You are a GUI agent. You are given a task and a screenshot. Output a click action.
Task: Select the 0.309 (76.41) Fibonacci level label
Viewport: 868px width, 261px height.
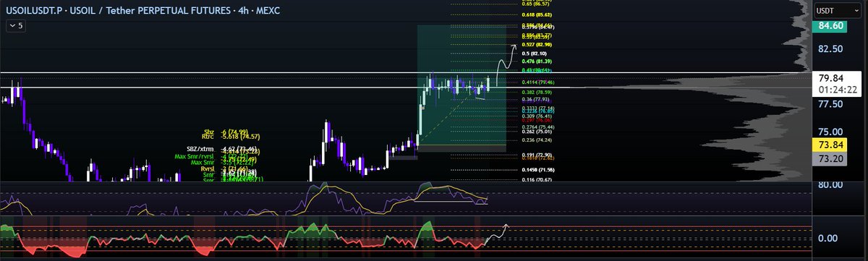point(537,116)
